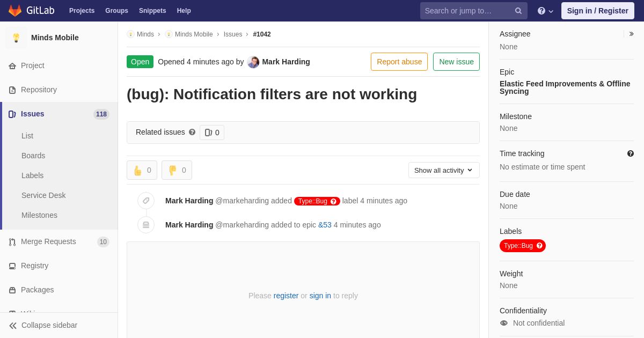Click the Minds breadcrumb link
Viewport: 644px width, 338px height.
(x=145, y=34)
